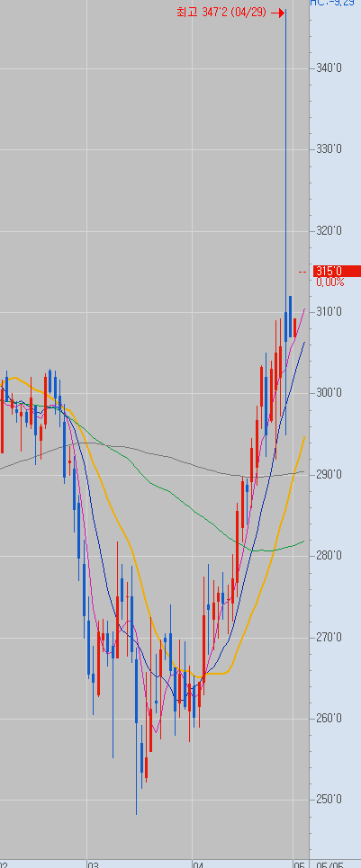Select the 330'0 price axis label
361x868 pixels.
coord(330,149)
